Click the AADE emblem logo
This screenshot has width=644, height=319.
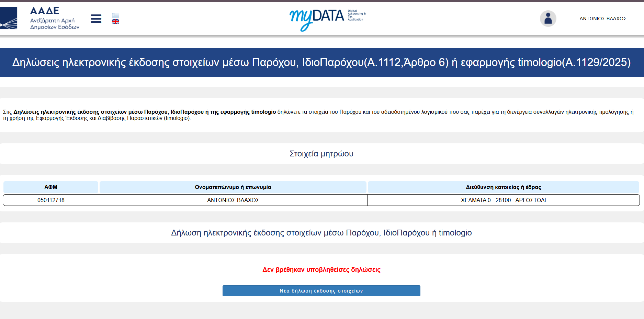point(9,18)
